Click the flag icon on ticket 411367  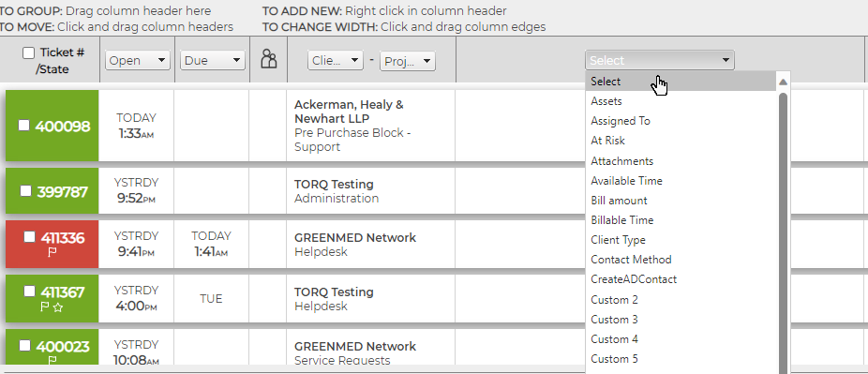point(45,307)
